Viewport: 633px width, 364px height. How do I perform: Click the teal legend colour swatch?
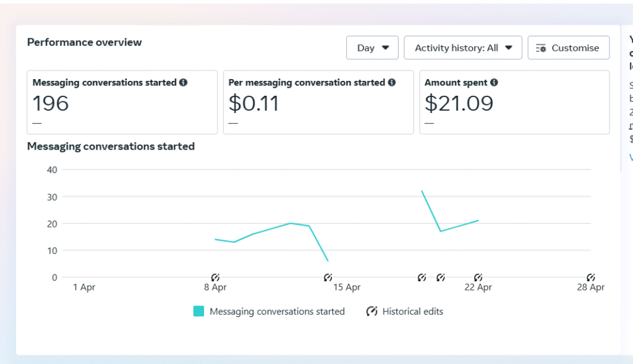tap(198, 311)
